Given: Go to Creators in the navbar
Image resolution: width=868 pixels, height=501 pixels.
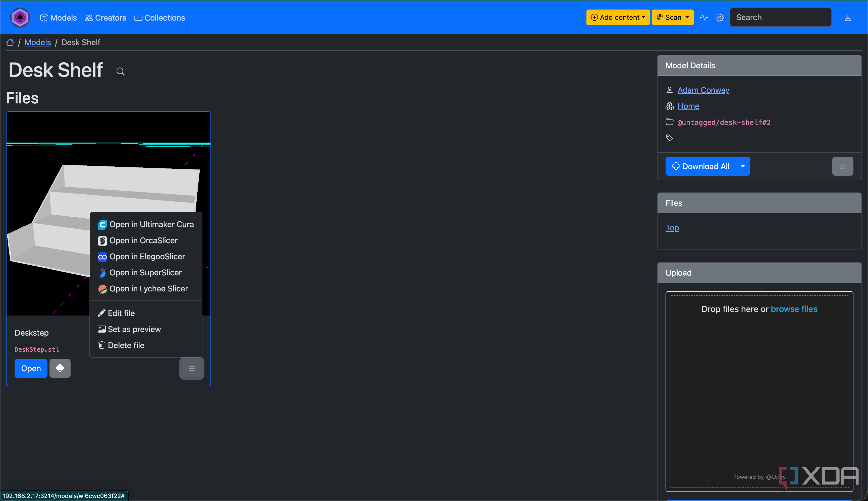Looking at the screenshot, I should pyautogui.click(x=105, y=18).
